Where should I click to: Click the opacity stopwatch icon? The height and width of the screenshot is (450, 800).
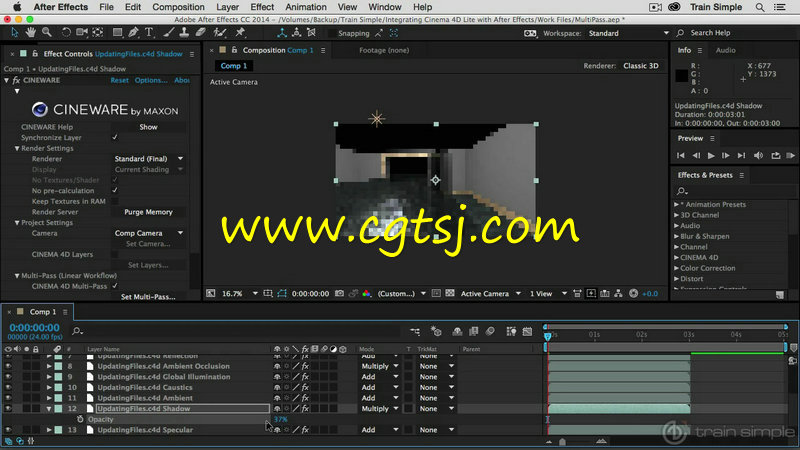click(80, 419)
